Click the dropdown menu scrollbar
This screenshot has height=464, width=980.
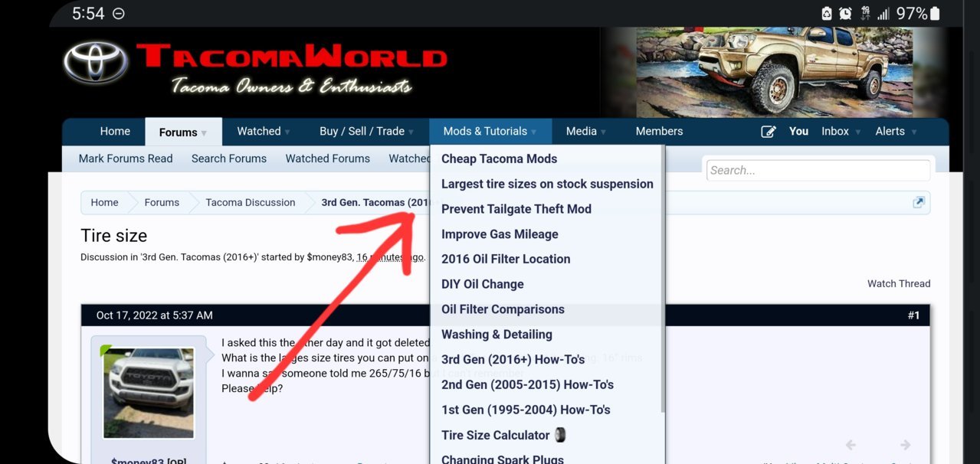click(662, 279)
